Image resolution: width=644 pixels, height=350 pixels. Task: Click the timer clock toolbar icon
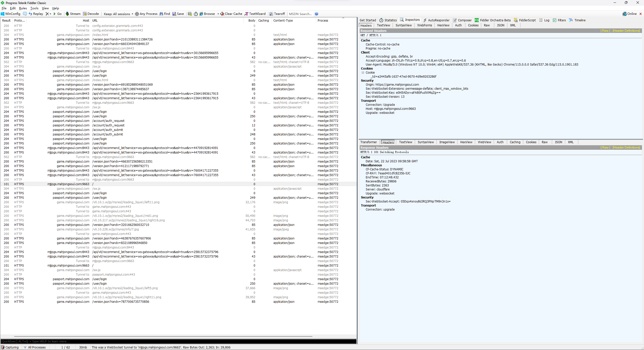tap(196, 14)
